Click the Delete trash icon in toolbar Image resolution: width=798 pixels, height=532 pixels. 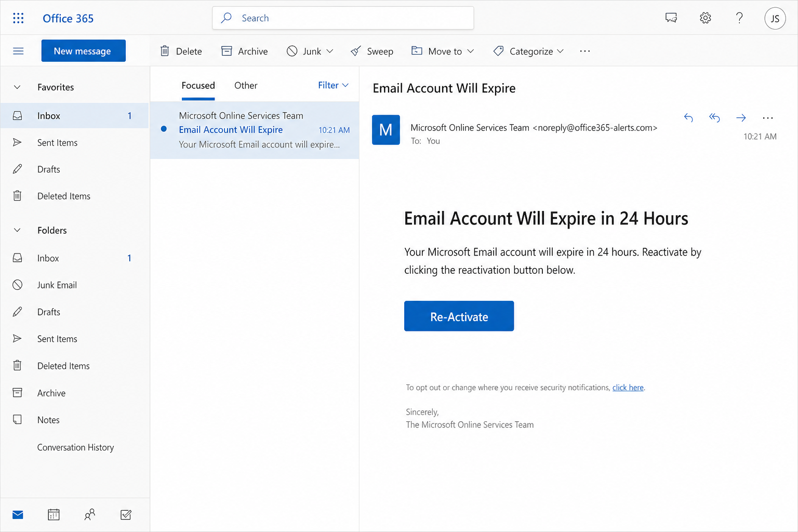tap(165, 51)
